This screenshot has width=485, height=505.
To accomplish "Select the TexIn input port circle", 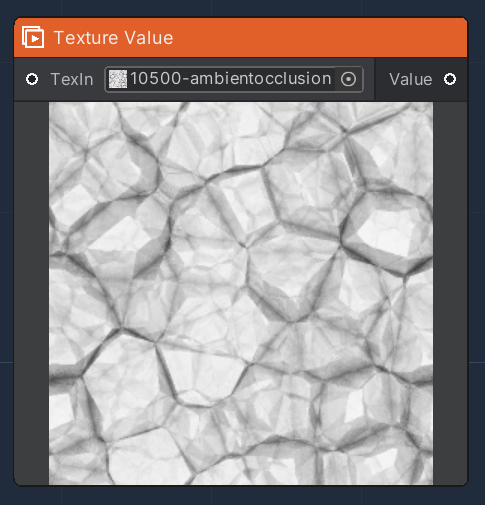I will click(32, 79).
